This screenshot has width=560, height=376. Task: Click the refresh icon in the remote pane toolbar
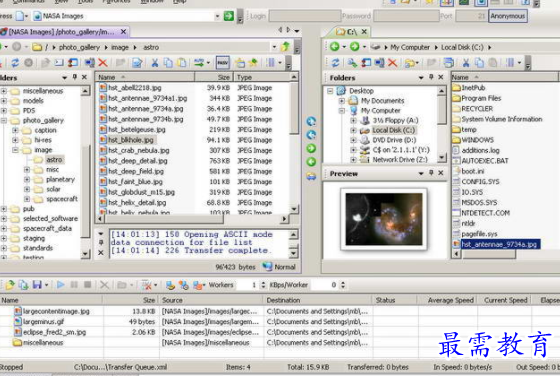15,63
